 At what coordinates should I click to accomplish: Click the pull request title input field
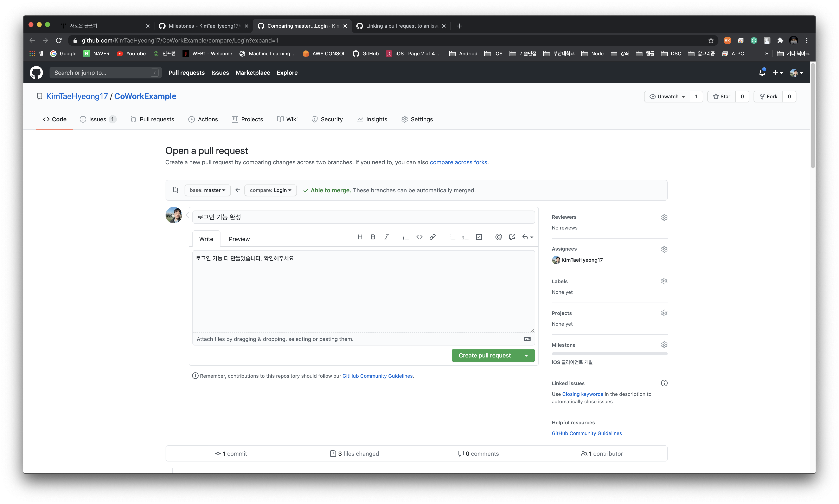click(364, 217)
